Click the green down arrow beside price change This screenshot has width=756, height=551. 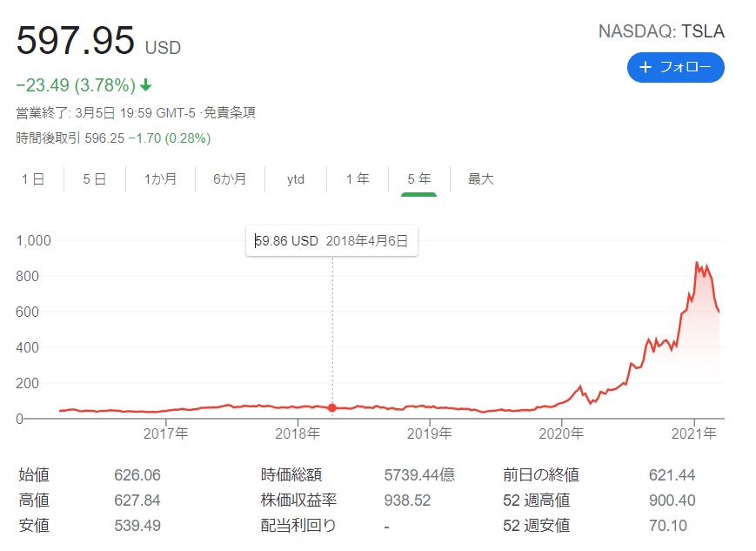click(x=145, y=85)
